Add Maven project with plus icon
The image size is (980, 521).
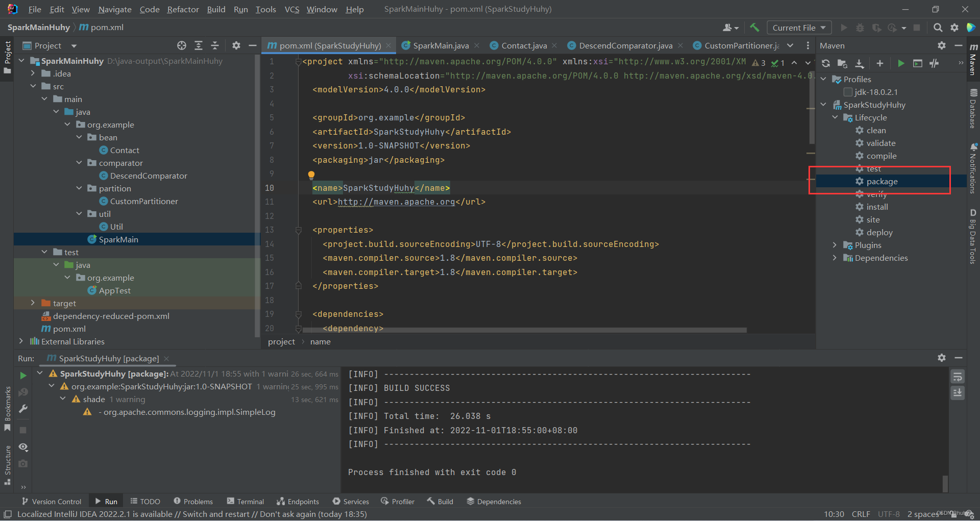pos(880,63)
